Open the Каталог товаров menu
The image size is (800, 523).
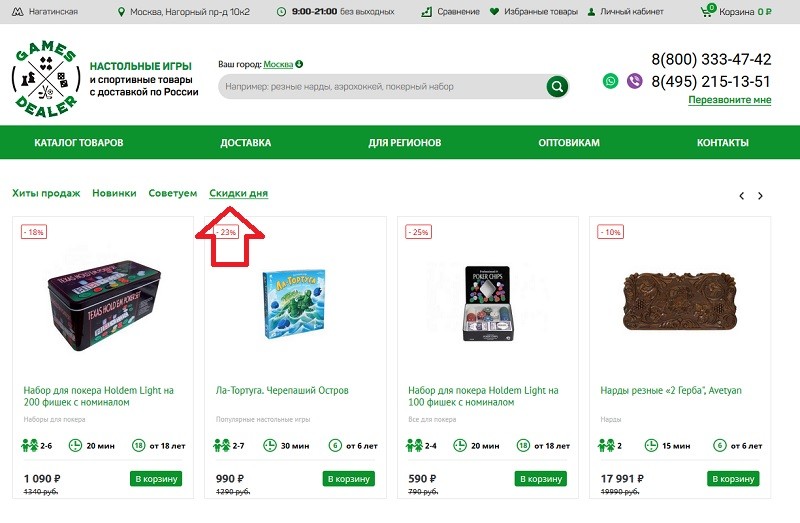tap(79, 143)
